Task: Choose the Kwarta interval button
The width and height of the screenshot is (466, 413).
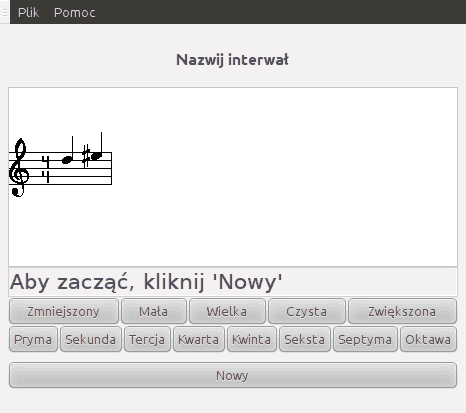Action: [x=199, y=339]
